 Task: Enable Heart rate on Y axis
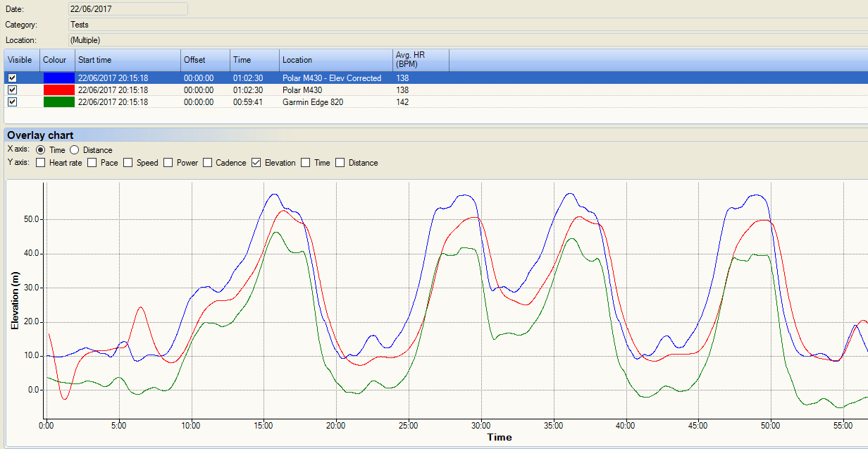40,163
